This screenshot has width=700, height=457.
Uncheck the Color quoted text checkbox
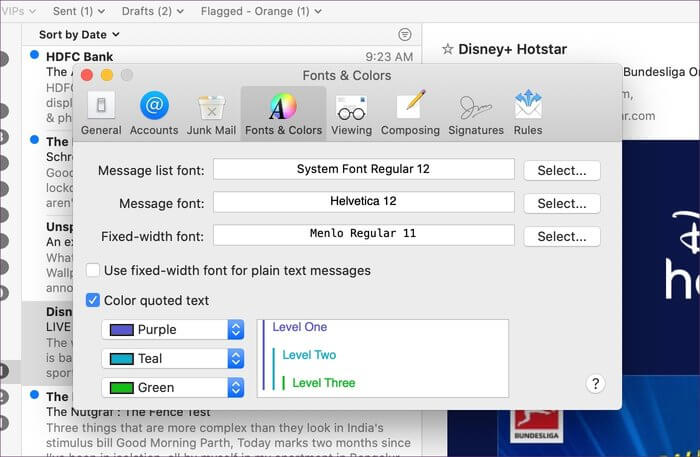(93, 300)
